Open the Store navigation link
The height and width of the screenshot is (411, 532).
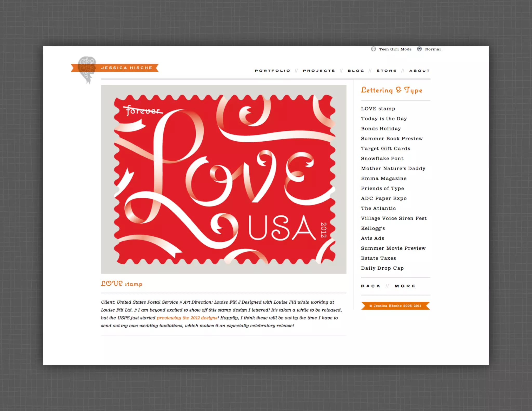[x=387, y=71]
